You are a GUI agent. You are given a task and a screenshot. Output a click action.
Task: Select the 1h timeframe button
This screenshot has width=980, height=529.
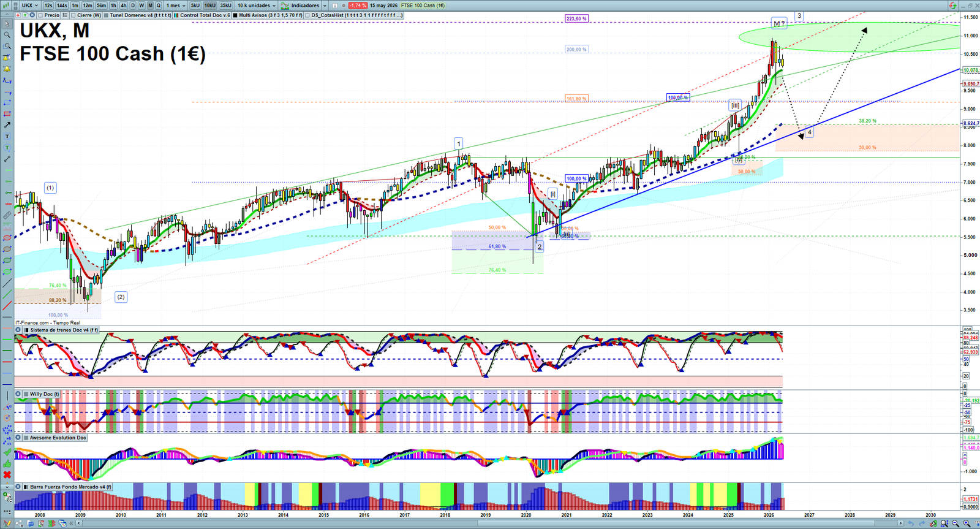(113, 6)
